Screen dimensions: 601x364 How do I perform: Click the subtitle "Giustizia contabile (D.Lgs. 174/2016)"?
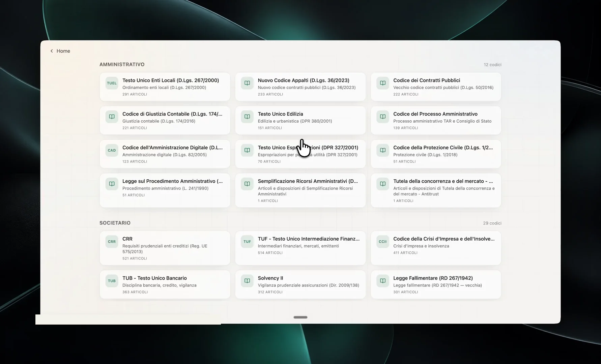(159, 121)
